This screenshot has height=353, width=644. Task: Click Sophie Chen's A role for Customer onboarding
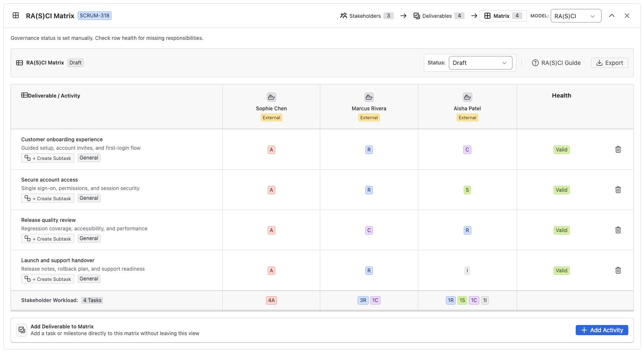(272, 150)
